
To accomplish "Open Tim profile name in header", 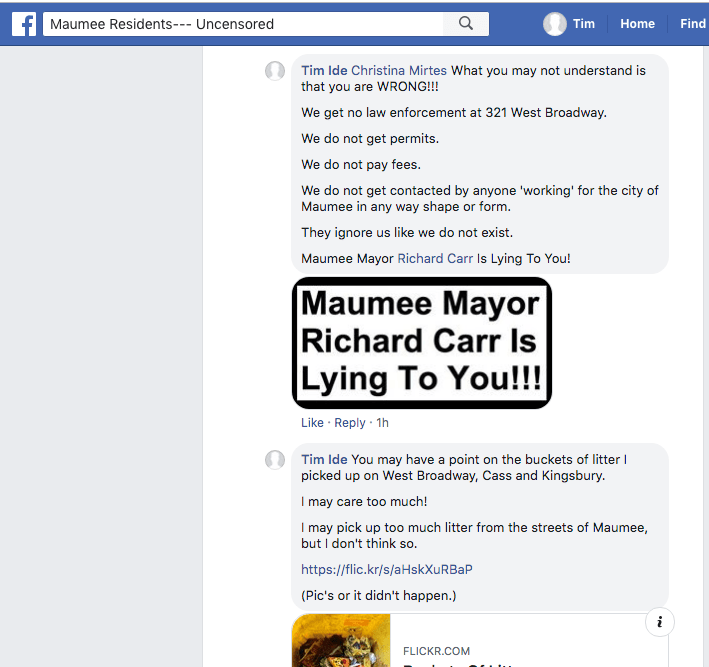I will tap(584, 24).
